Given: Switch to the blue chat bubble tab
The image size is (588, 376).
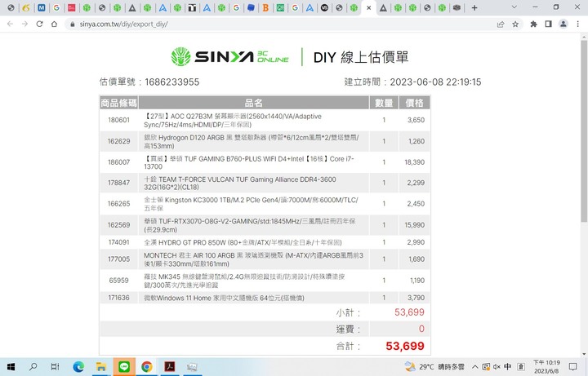Looking at the screenshot, I should (251, 7).
